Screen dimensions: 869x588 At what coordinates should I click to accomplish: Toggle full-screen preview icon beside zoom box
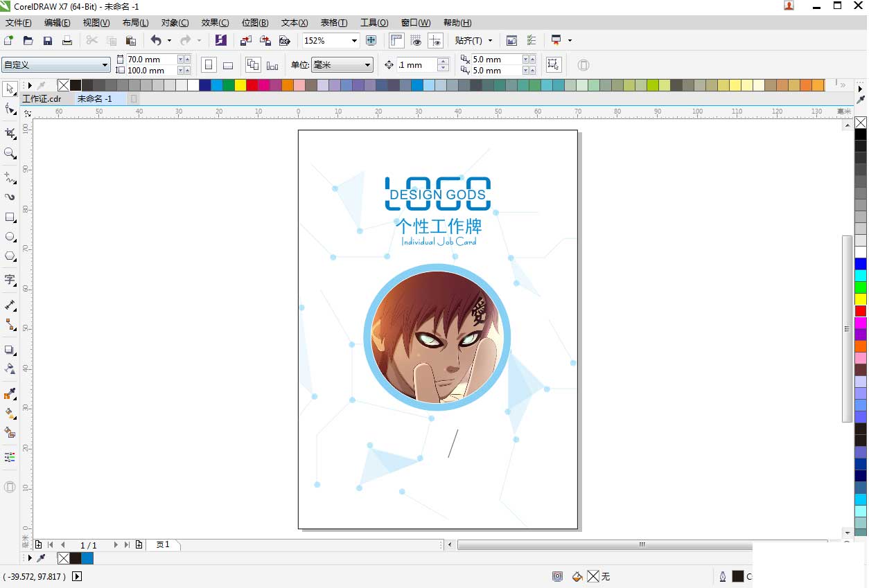pyautogui.click(x=371, y=40)
